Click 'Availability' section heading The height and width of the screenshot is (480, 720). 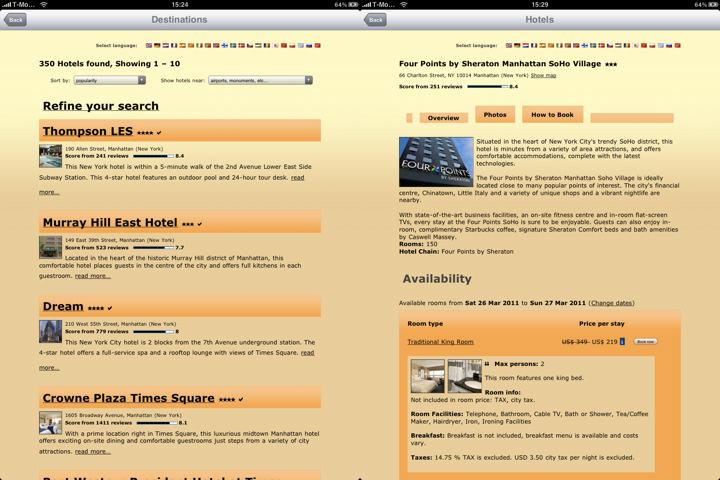point(437,279)
